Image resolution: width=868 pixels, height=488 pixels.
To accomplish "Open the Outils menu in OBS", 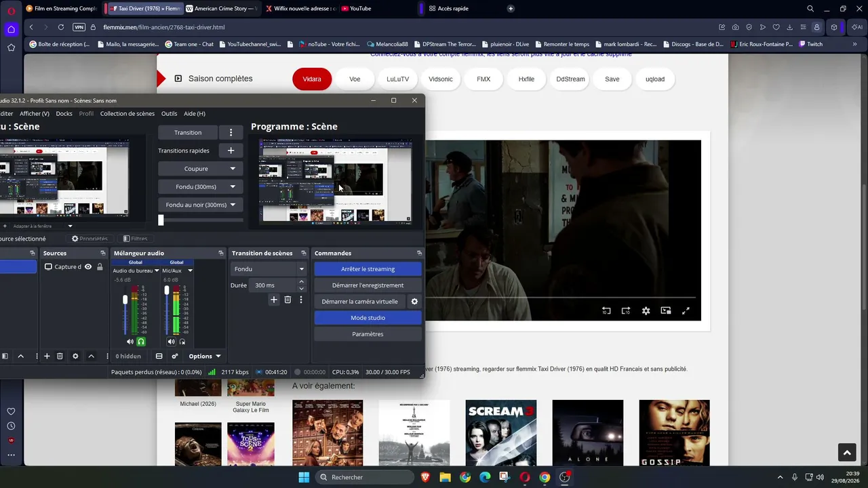I will (x=169, y=114).
